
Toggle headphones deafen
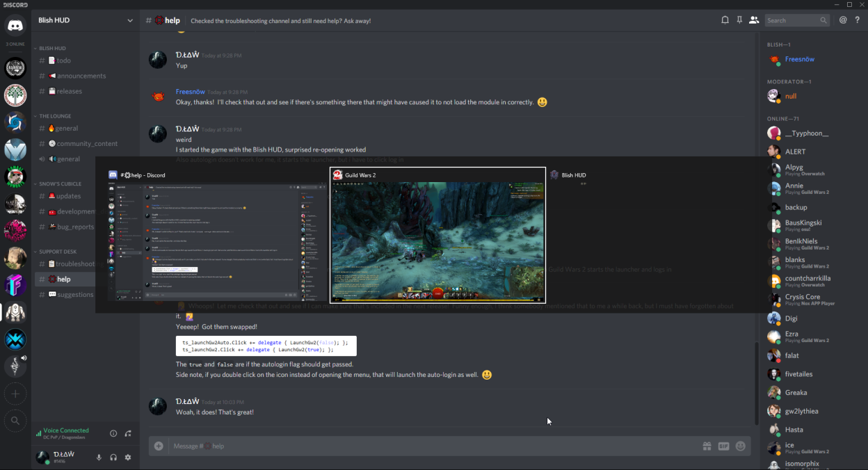[x=113, y=457]
